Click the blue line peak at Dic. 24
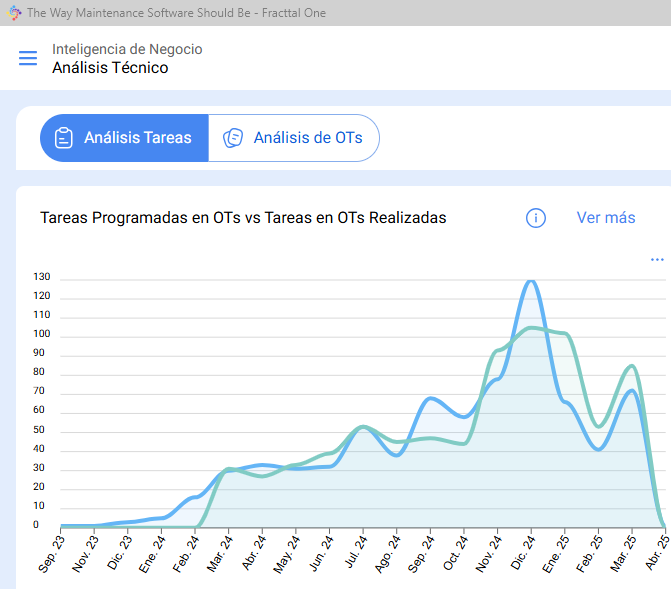This screenshot has width=671, height=589. click(531, 281)
